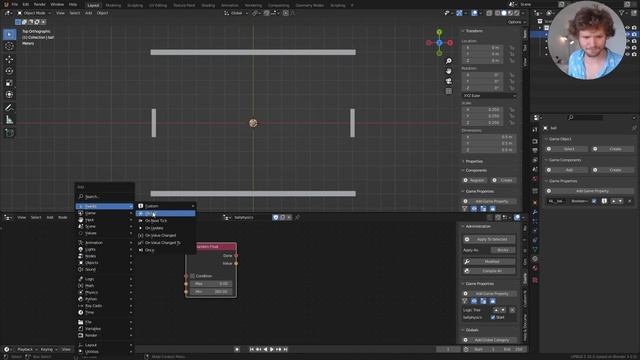
Task: Open the Physics category in Add menu
Action: click(x=104, y=292)
